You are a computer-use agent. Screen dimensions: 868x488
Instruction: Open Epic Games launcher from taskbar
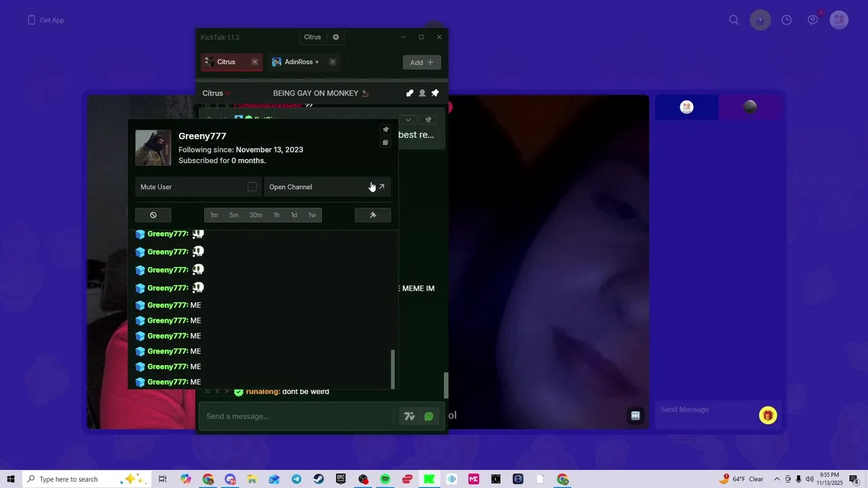[340, 479]
